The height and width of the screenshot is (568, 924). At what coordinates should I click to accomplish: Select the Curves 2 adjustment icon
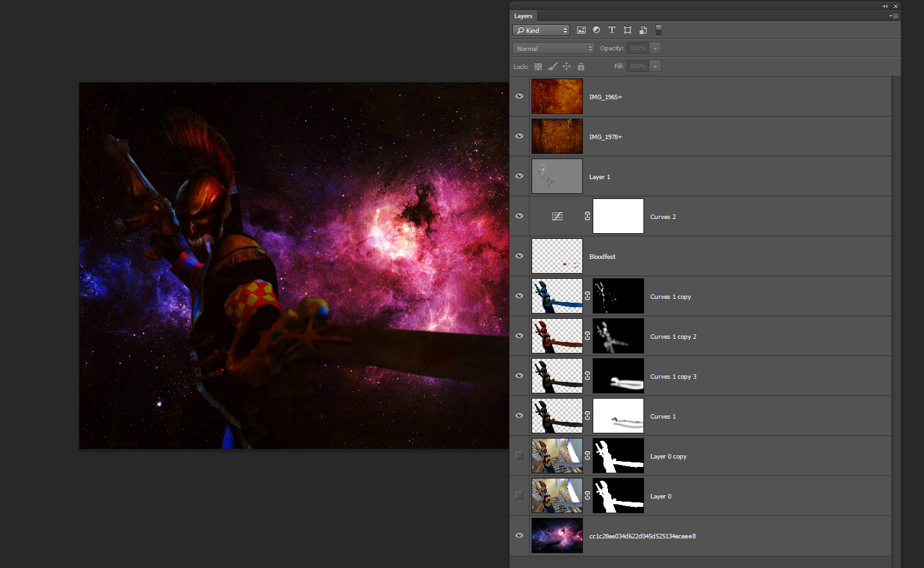[x=557, y=216]
